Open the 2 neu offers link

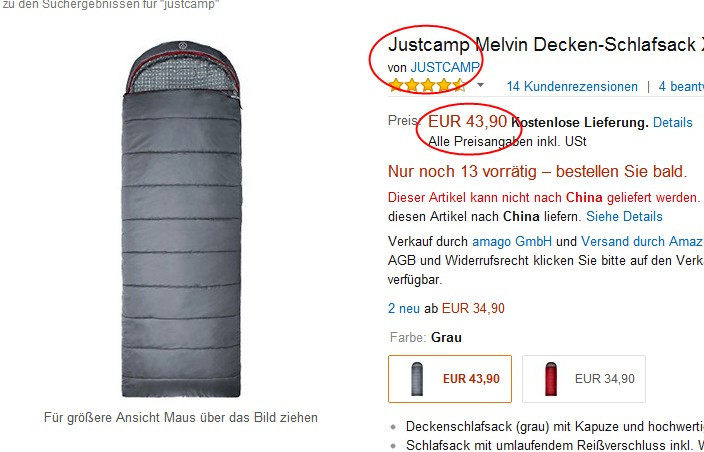(404, 308)
